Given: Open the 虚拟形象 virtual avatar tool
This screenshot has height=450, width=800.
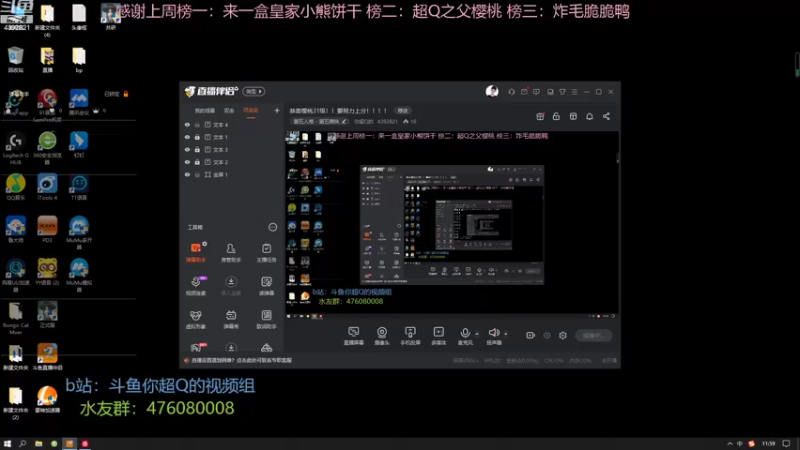Looking at the screenshot, I should 196,319.
